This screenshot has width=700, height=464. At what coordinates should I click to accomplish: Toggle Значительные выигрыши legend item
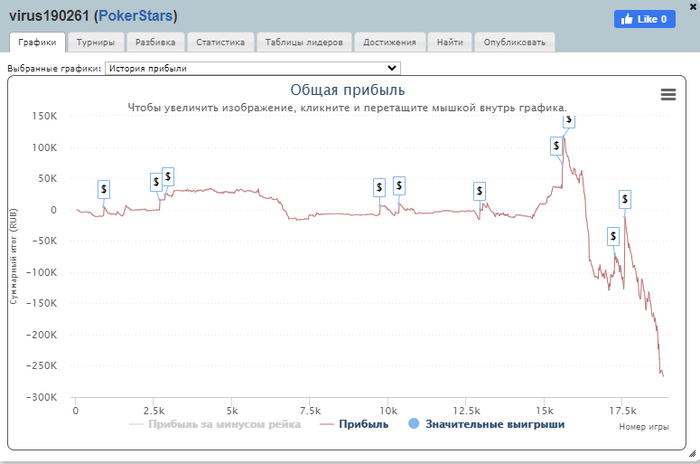[487, 424]
